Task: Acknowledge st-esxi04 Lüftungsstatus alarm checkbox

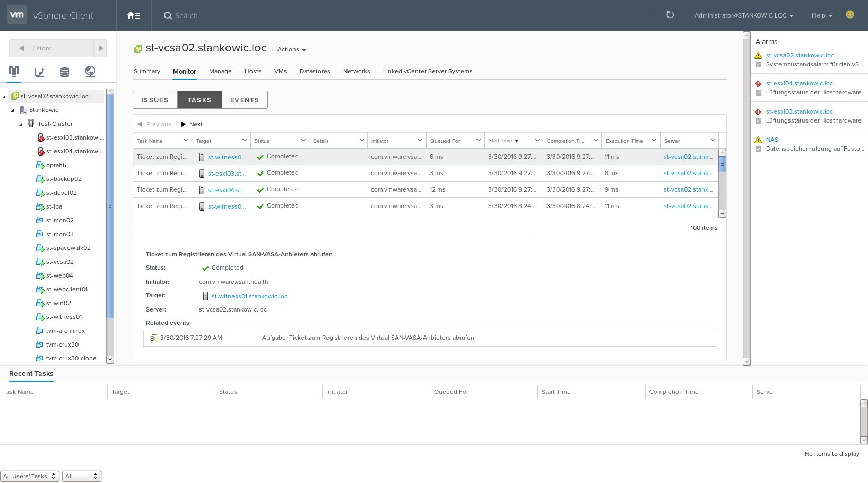Action: tap(759, 93)
